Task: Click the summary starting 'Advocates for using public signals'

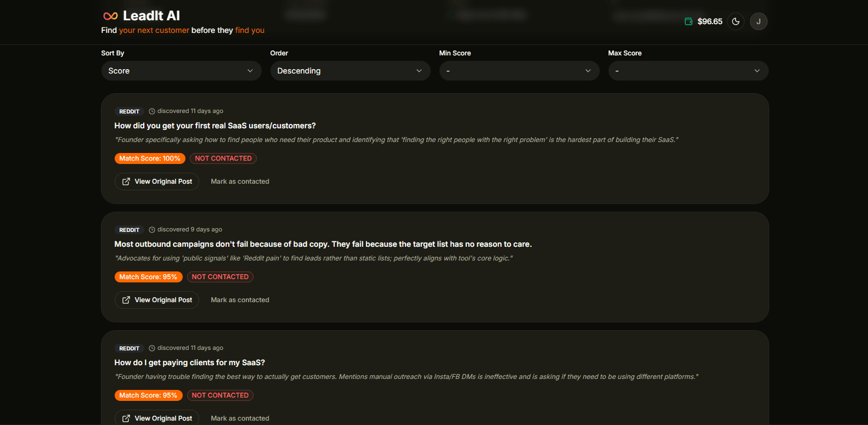Action: coord(314,258)
